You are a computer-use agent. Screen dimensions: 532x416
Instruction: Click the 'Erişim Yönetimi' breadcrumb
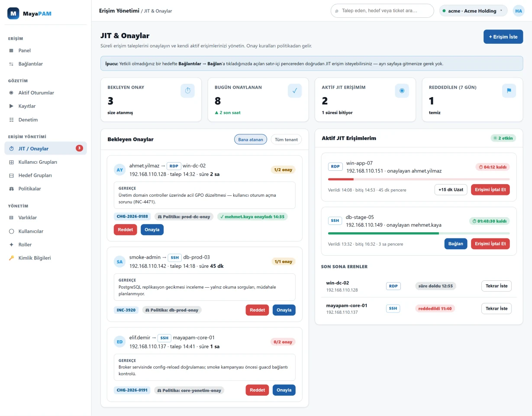(x=119, y=10)
